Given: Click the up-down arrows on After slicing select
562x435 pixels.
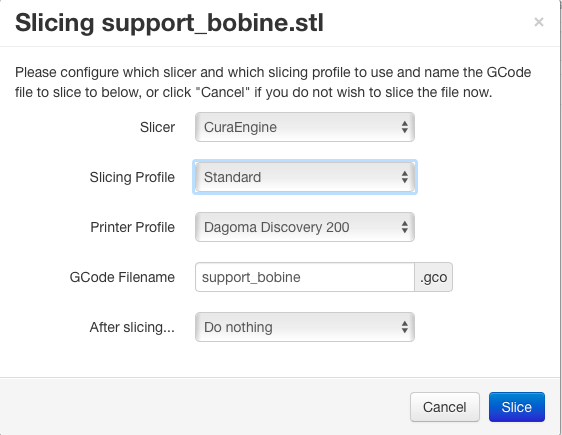Looking at the screenshot, I should pos(405,327).
